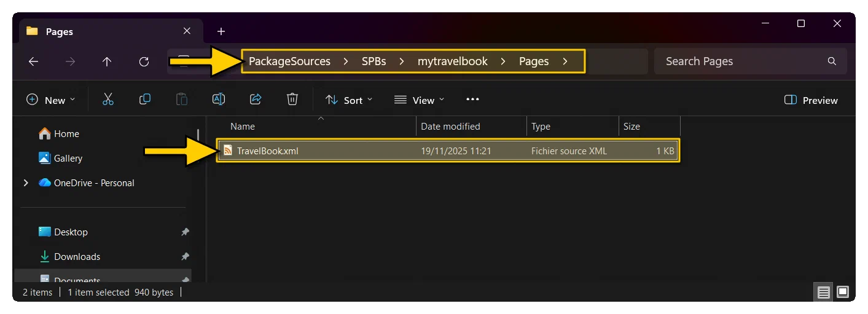The width and height of the screenshot is (868, 314).
Task: Unpin Desktop from quick access
Action: coord(185,232)
